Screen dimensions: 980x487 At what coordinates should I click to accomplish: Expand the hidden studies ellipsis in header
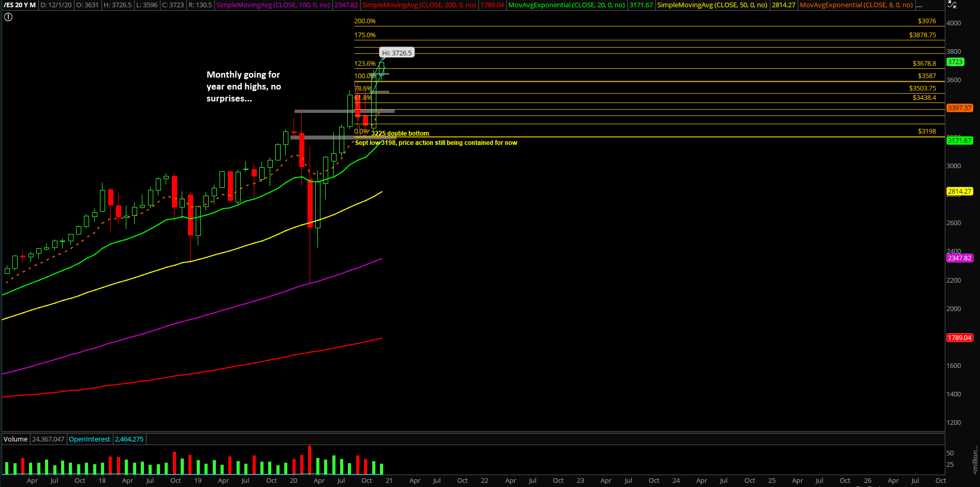point(919,5)
